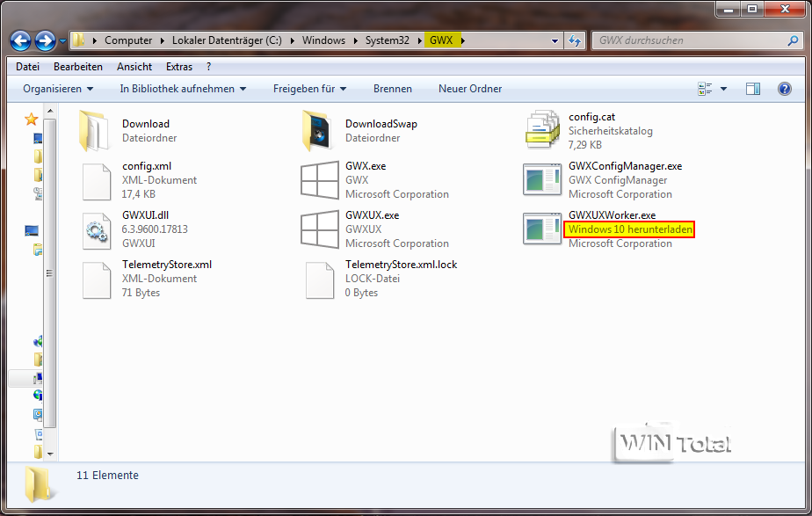Select the config.cat security catalog icon
This screenshot has width=812, height=516.
[541, 129]
